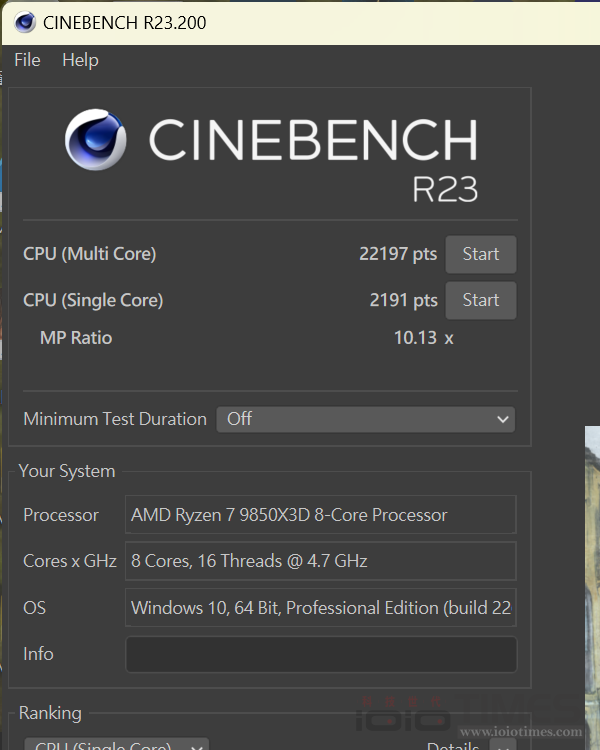Click the 2191 pts single core score
This screenshot has height=750, width=600.
(403, 300)
